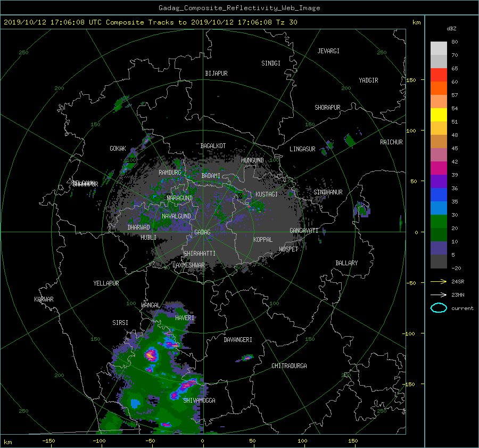479x448 pixels.
Task: Select the BADAMI city label
Action: click(211, 176)
